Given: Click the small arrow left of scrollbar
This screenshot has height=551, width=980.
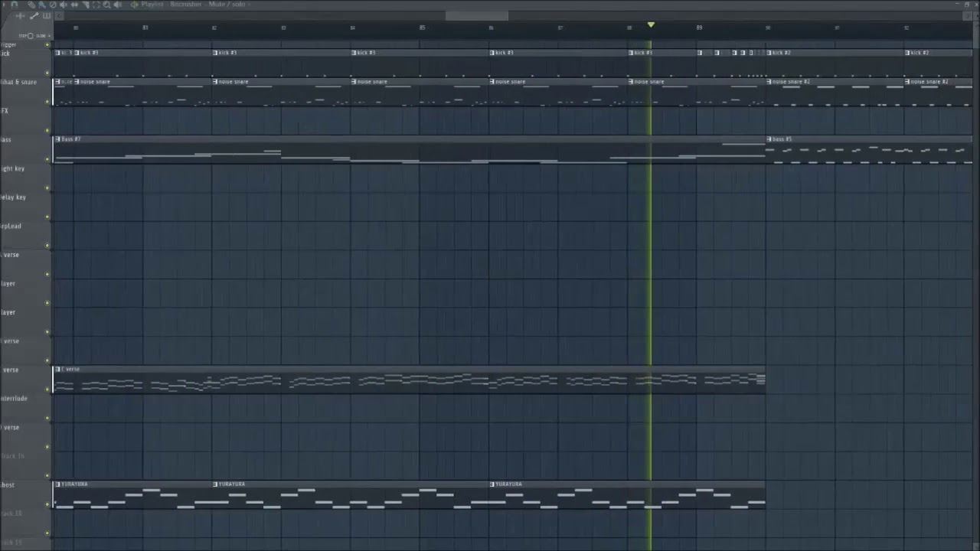Looking at the screenshot, I should (59, 16).
